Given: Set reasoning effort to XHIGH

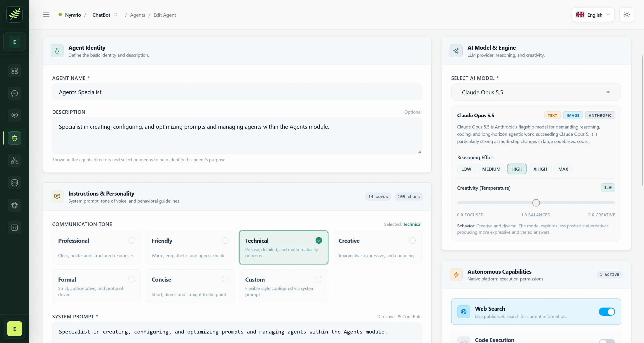Looking at the screenshot, I should click(x=540, y=169).
